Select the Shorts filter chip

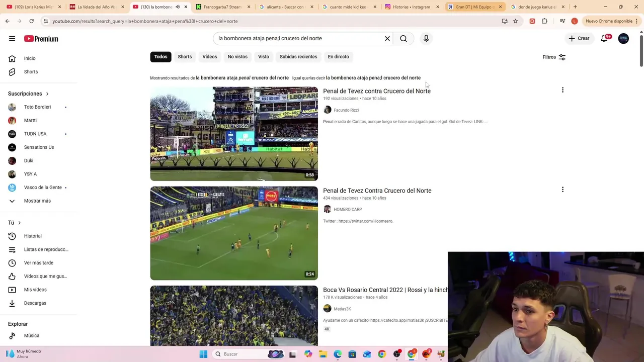185,57
